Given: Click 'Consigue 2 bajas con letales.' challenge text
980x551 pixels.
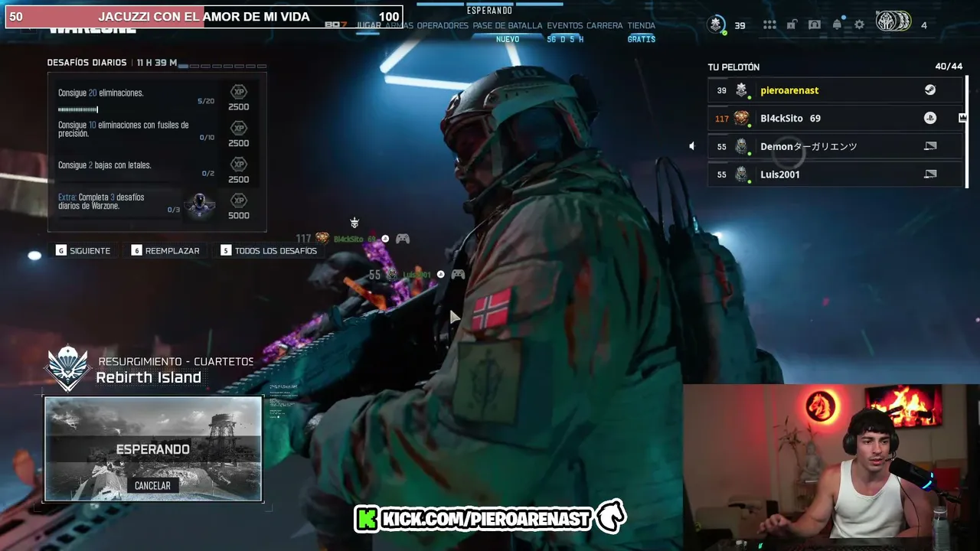Looking at the screenshot, I should click(x=105, y=165).
